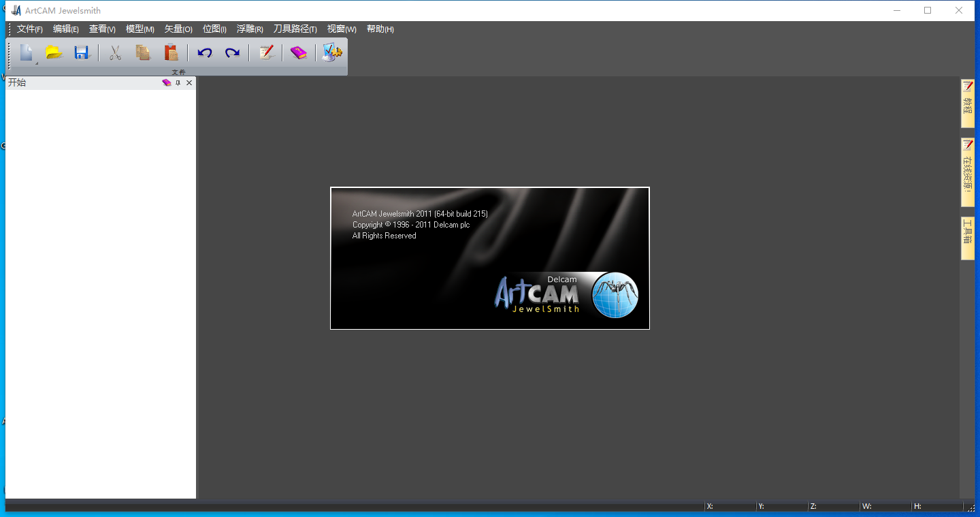
Task: Click the X: coordinate status field
Action: click(730, 506)
